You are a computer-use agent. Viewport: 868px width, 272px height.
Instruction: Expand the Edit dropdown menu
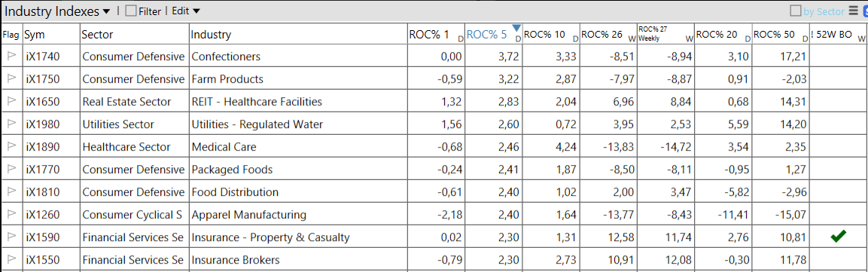(186, 11)
